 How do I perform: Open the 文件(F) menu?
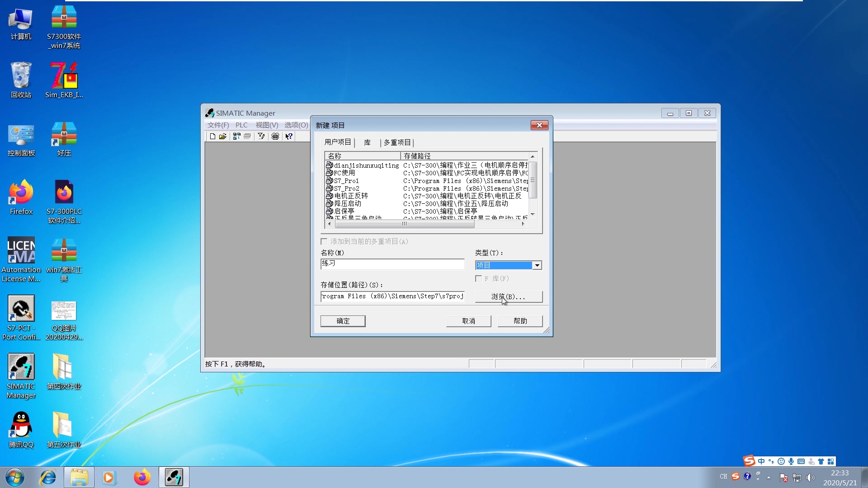pyautogui.click(x=218, y=125)
